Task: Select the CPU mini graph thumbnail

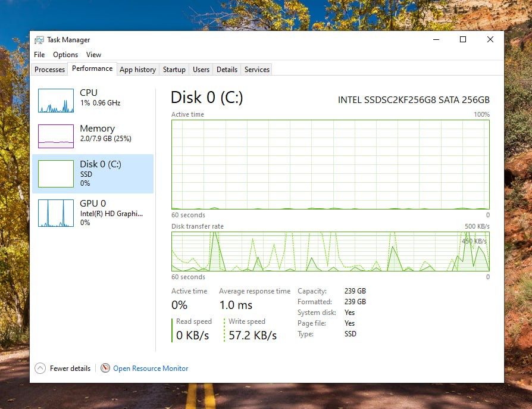Action: pos(56,101)
